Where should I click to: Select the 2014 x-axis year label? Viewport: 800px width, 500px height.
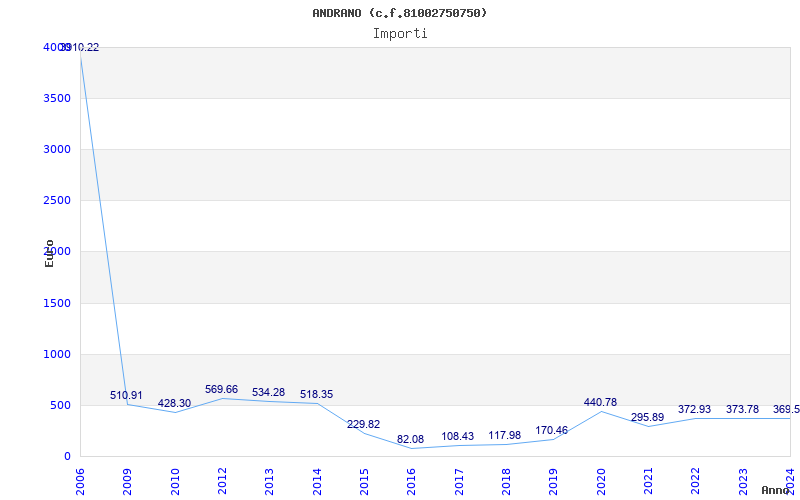pyautogui.click(x=317, y=482)
